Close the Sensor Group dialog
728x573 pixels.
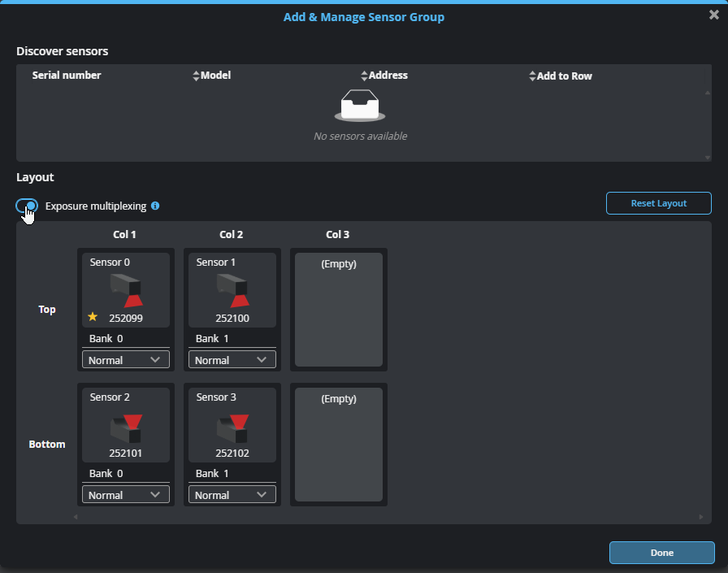click(714, 15)
